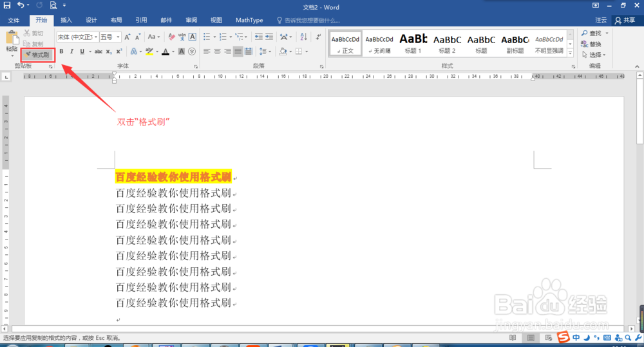Screen dimensions: 644x347
Task: Click the Sort (A-Z) icon
Action: coord(303,37)
